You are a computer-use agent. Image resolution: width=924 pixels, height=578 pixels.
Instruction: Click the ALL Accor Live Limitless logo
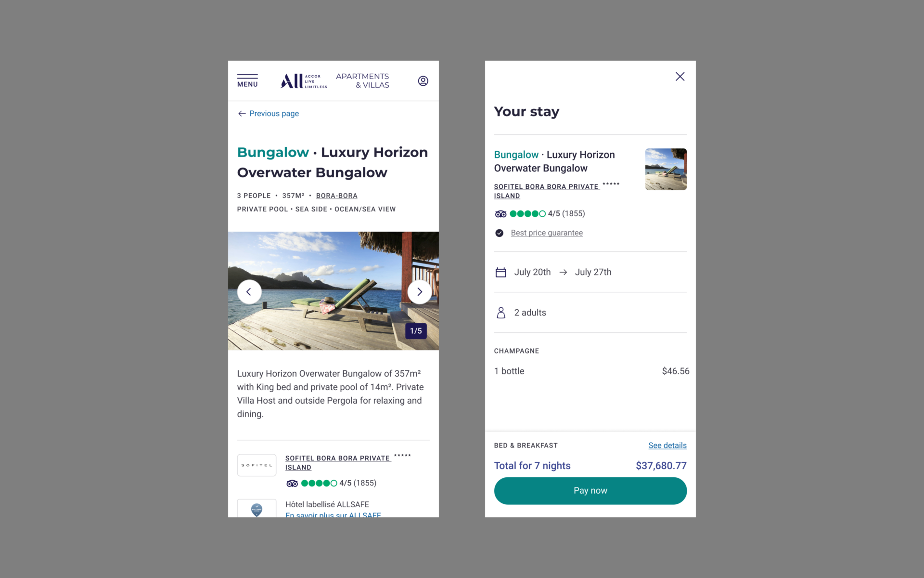point(304,81)
